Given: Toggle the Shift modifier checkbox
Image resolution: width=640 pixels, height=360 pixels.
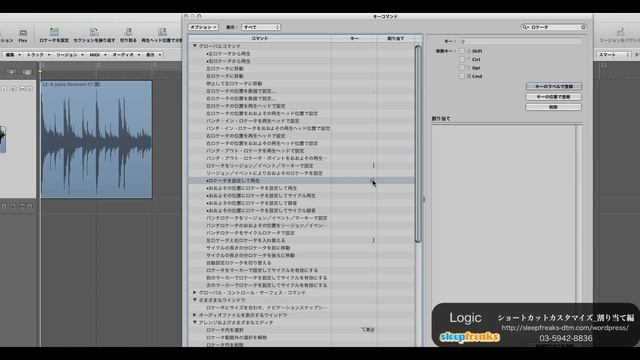Looking at the screenshot, I should [462, 51].
